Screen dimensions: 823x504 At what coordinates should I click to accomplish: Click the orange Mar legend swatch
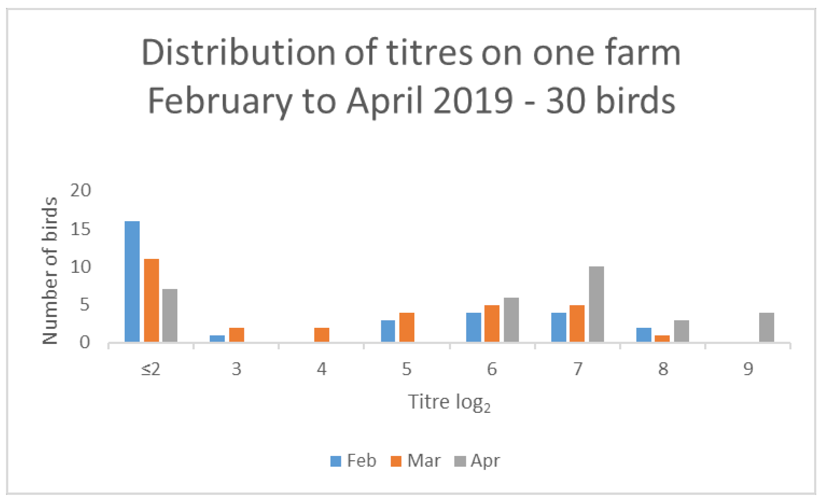(x=396, y=461)
